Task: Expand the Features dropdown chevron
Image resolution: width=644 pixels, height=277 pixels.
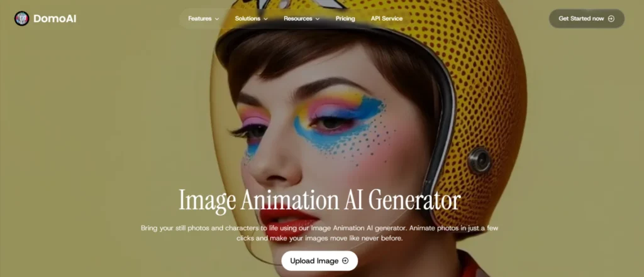Action: [x=217, y=19]
